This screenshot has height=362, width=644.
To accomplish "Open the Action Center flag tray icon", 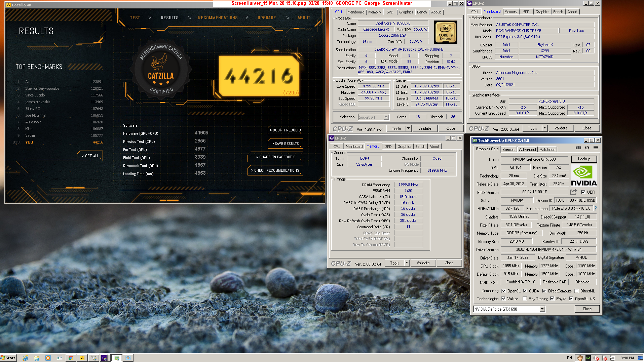I will [x=604, y=358].
